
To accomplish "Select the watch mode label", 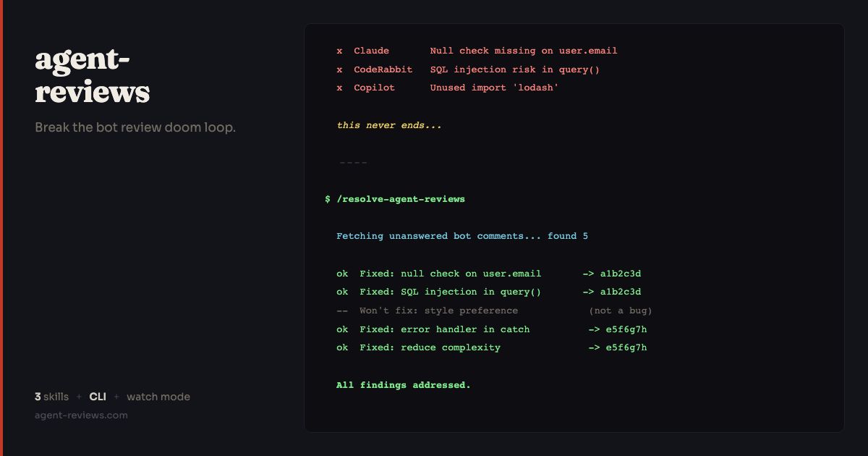I will 158,397.
